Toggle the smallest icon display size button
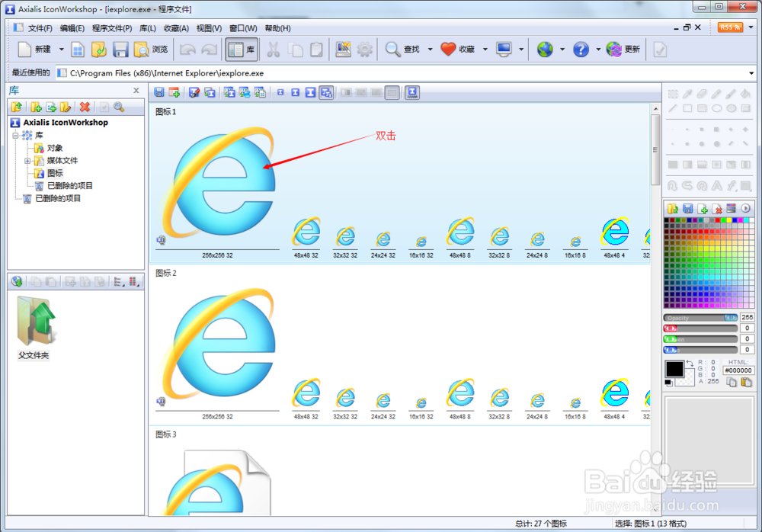 tap(280, 92)
